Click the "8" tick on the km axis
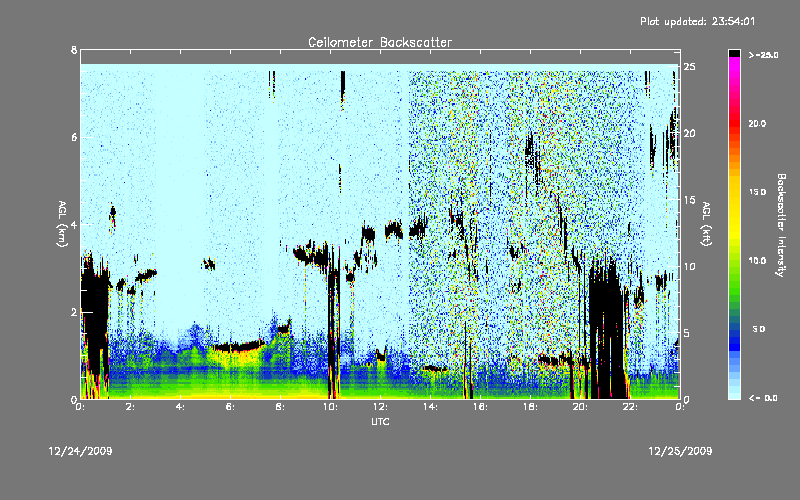The height and width of the screenshot is (500, 800). click(x=74, y=50)
